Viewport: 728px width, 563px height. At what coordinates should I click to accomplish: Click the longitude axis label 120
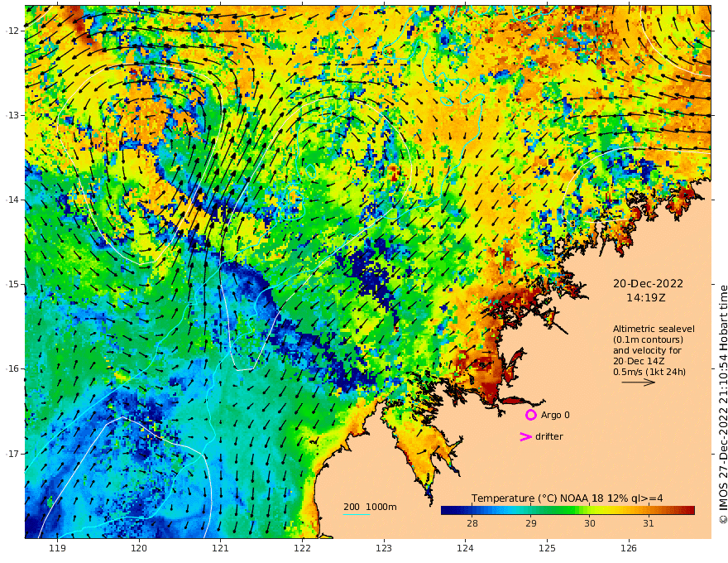tap(139, 548)
